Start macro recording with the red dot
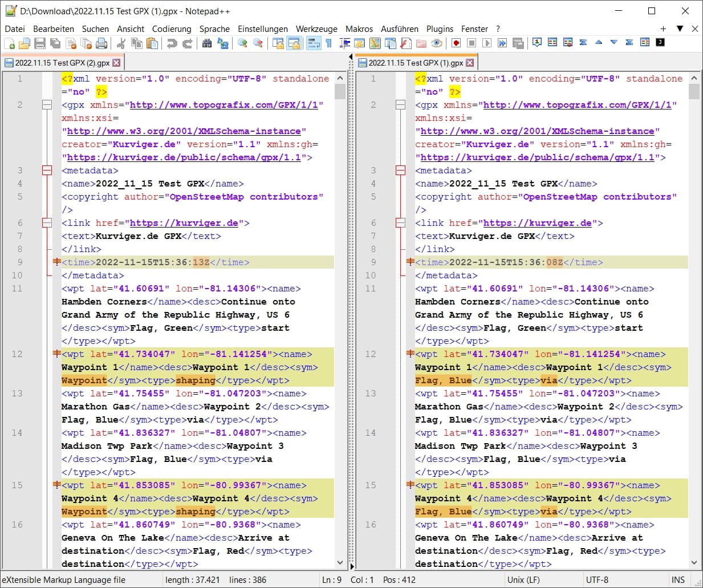This screenshot has width=703, height=588. point(456,43)
